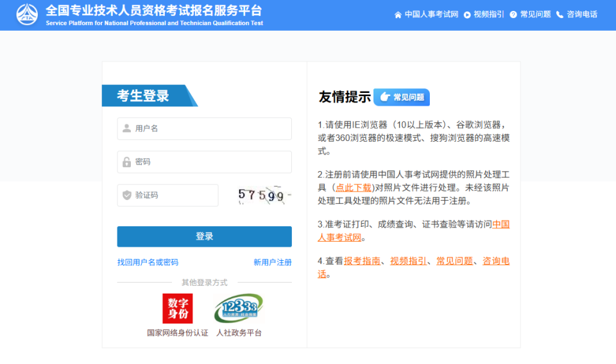Screen dimensions: 616x364
Task: Open 报考指南 link in tip 4
Action: (x=362, y=261)
